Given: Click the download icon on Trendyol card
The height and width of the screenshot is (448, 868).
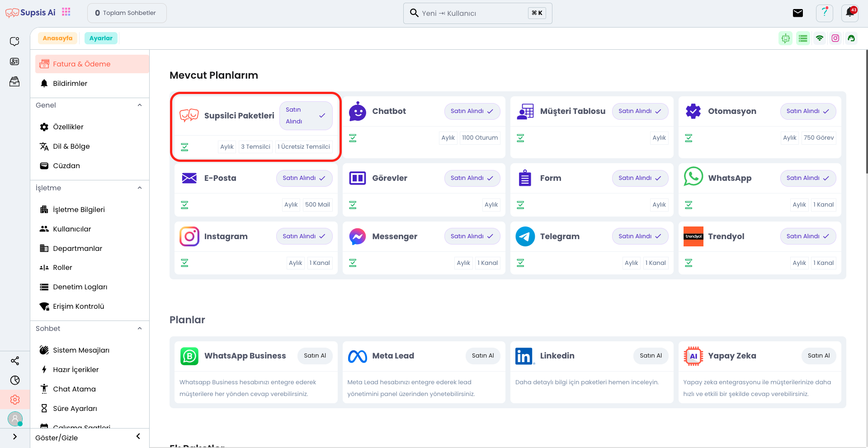Looking at the screenshot, I should [689, 263].
